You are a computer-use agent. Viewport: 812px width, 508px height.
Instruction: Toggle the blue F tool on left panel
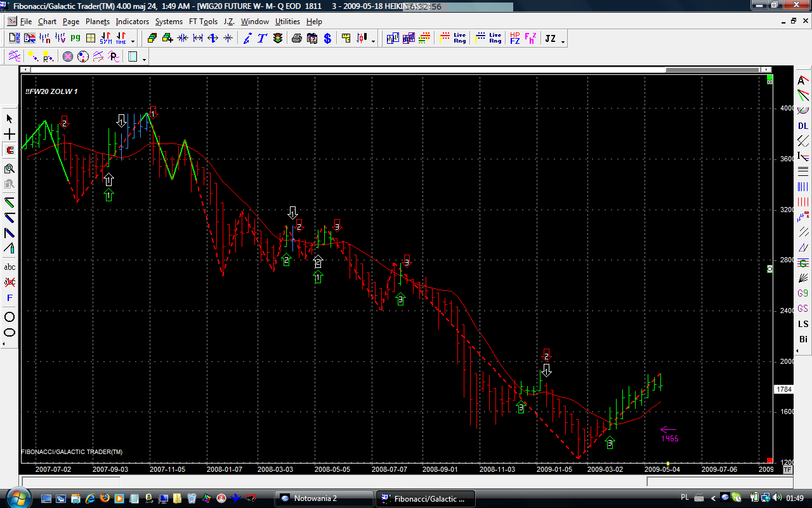coord(10,298)
